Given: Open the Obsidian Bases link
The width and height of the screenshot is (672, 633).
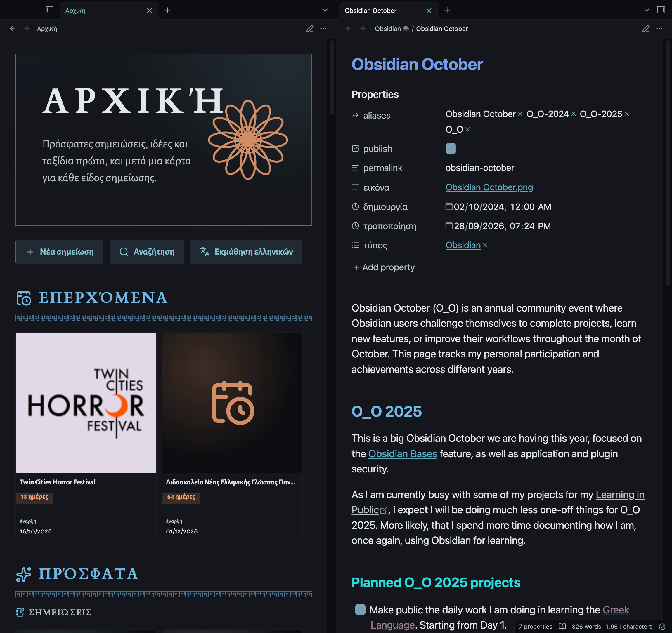Looking at the screenshot, I should [403, 454].
